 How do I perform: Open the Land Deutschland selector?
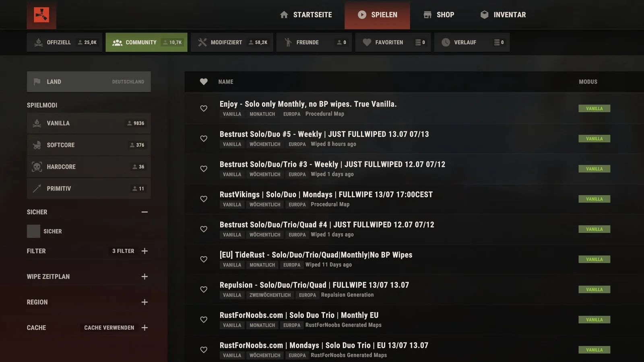pos(89,82)
